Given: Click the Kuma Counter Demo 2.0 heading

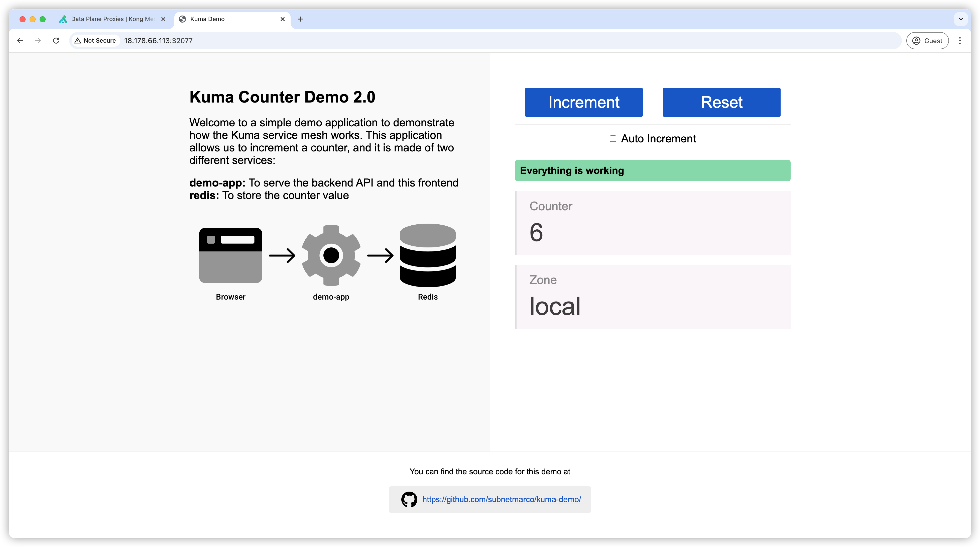Looking at the screenshot, I should coord(282,97).
